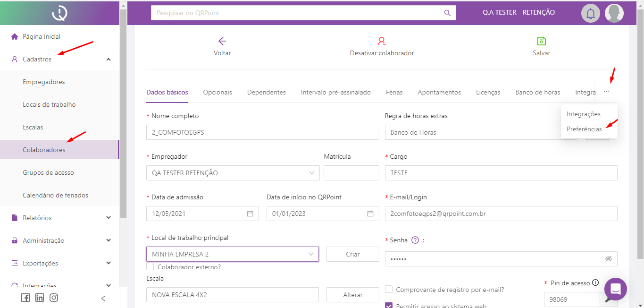Viewport: 644px width, 308px height.
Task: Click the Senha help question icon
Action: [415, 240]
